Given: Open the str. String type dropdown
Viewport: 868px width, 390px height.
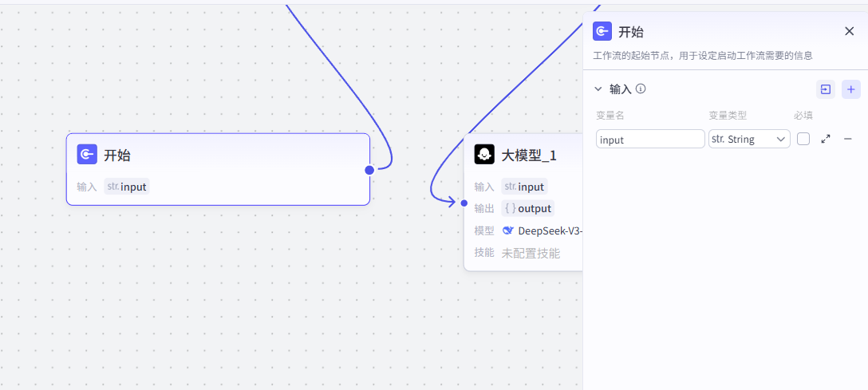Looking at the screenshot, I should coord(748,139).
